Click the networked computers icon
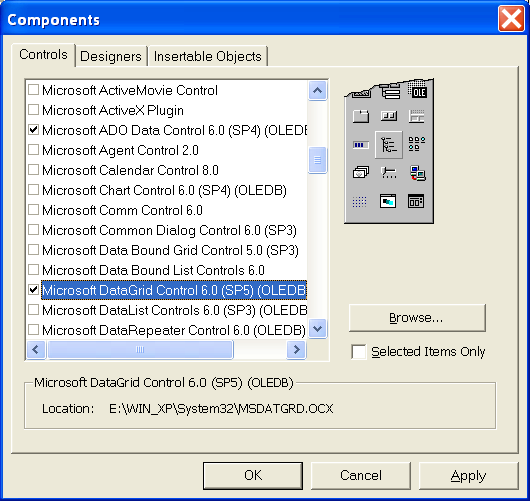530x501 pixels. click(x=418, y=173)
